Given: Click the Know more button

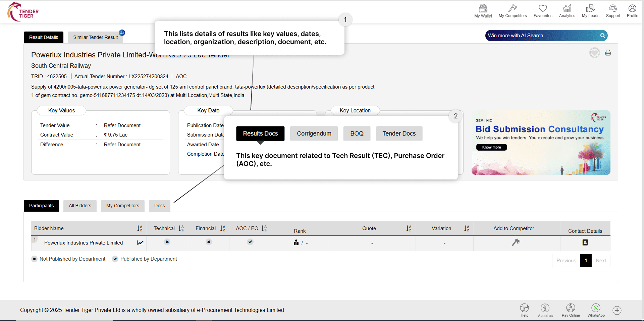Looking at the screenshot, I should click(x=491, y=147).
